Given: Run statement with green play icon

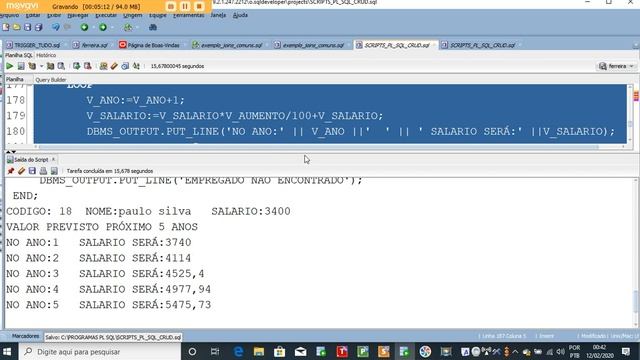Looking at the screenshot, I should tap(9, 66).
